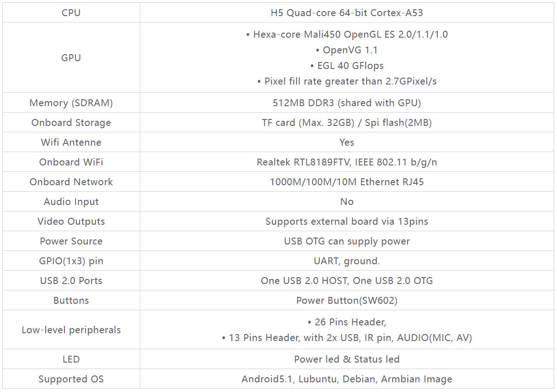
Task: Click the Supported OS value listing Android5.1
Action: pos(347,379)
